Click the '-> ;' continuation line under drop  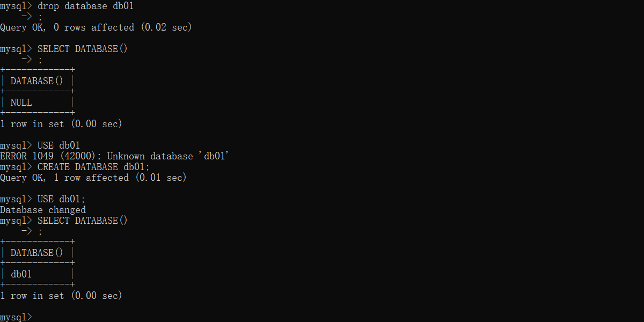pyautogui.click(x=32, y=17)
